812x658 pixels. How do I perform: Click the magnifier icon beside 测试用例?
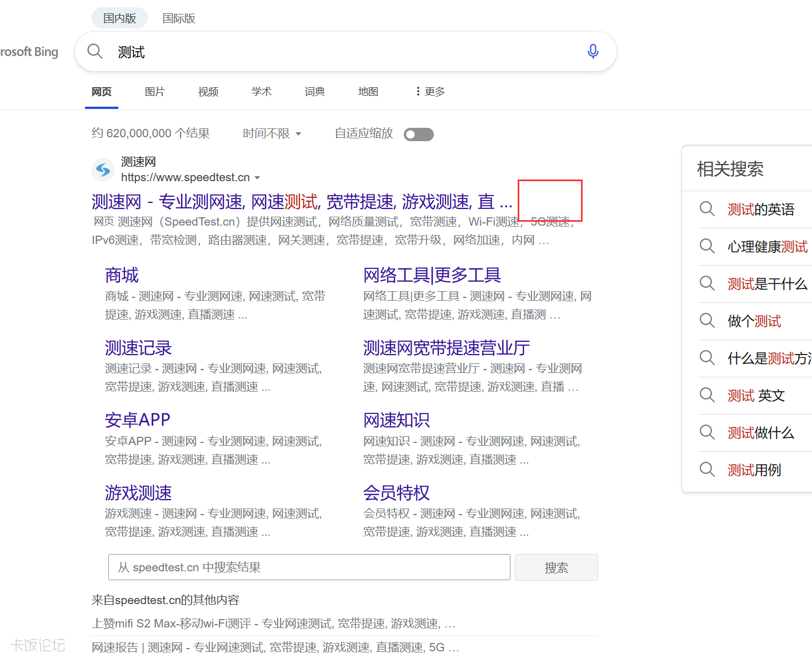(707, 470)
